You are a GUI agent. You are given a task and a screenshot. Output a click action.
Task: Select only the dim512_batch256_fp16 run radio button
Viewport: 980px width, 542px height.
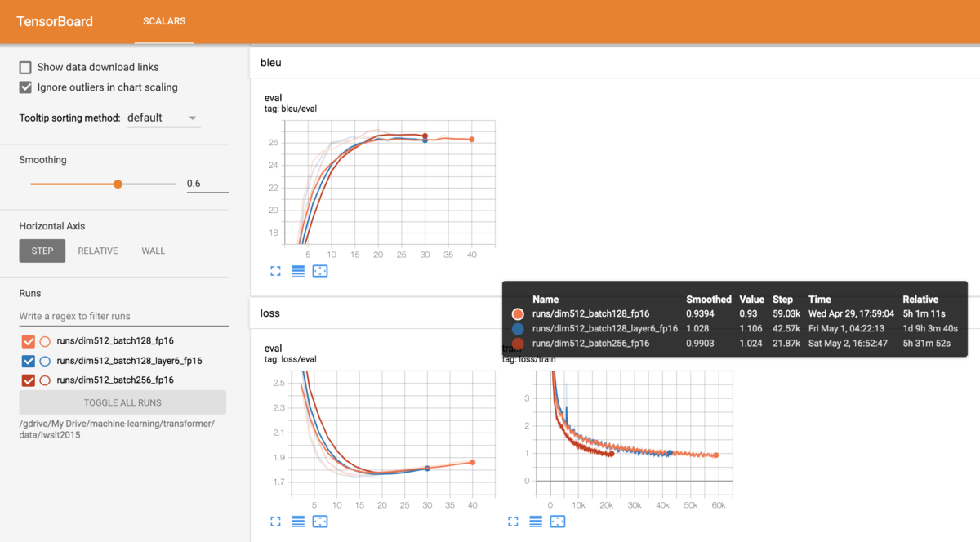tap(46, 380)
